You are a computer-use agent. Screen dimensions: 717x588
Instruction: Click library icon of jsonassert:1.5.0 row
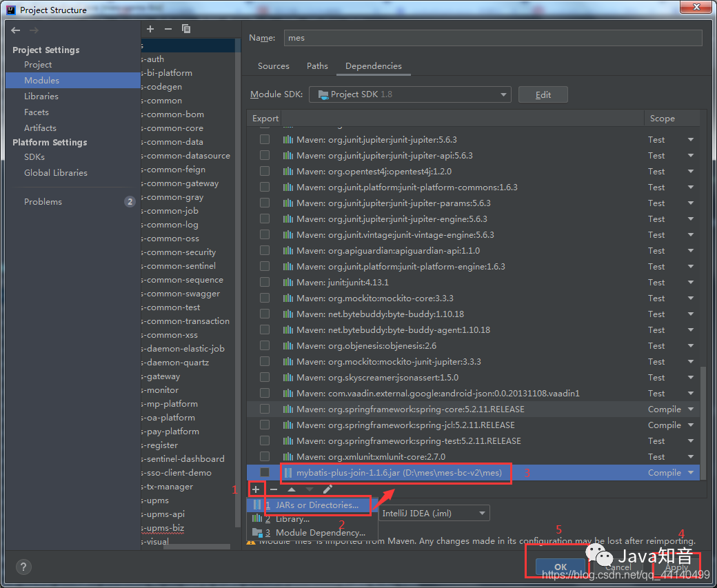pyautogui.click(x=287, y=378)
